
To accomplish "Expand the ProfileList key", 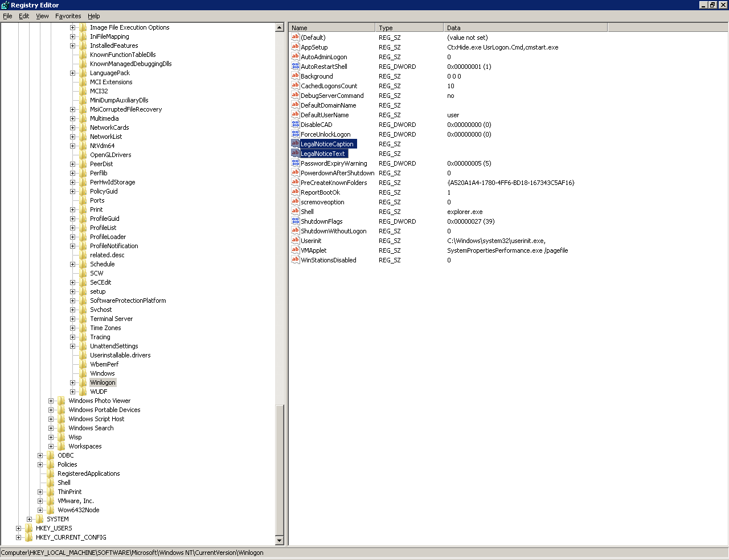I will point(72,228).
